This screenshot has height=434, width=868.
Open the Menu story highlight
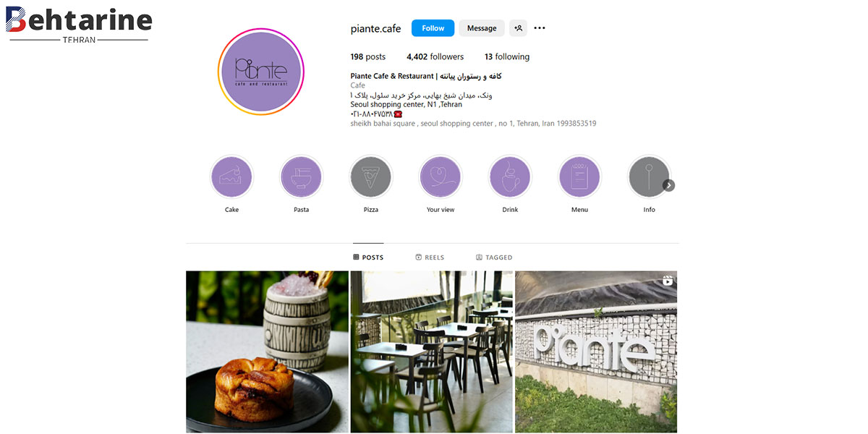[x=579, y=177]
